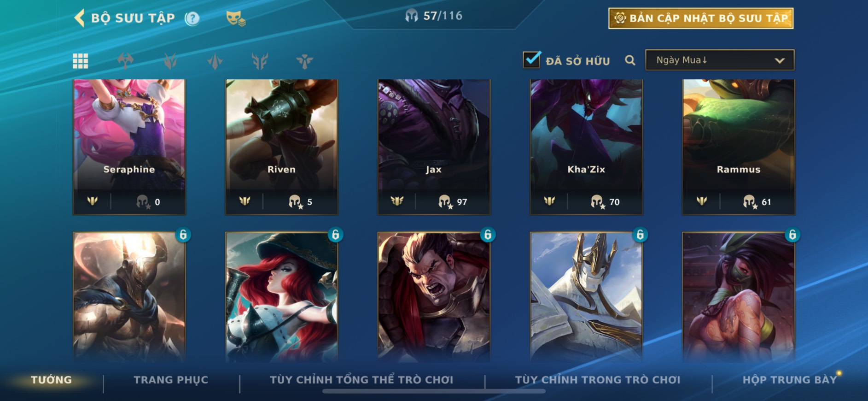Viewport: 868px width, 401px height.
Task: Filter champions by the fifth role emblem
Action: tap(304, 61)
